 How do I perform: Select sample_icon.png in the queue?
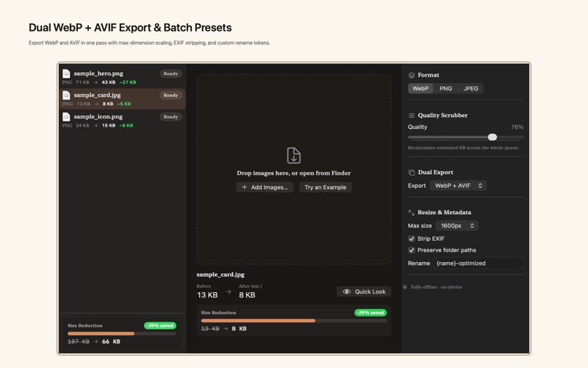[x=122, y=121]
